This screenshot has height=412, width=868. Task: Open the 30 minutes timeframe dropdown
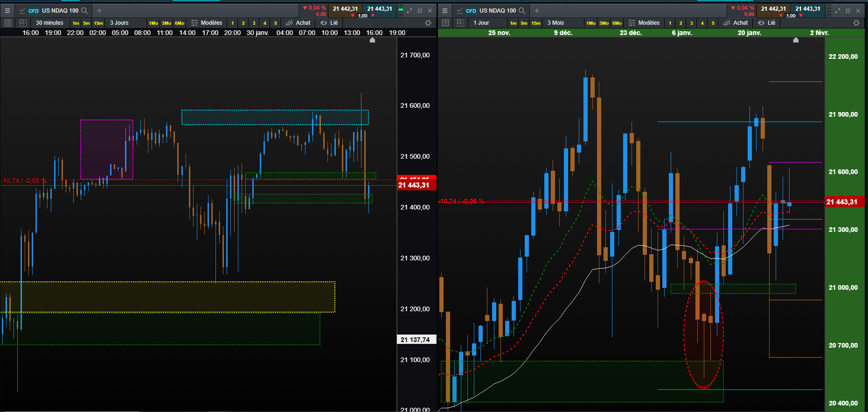tap(49, 23)
